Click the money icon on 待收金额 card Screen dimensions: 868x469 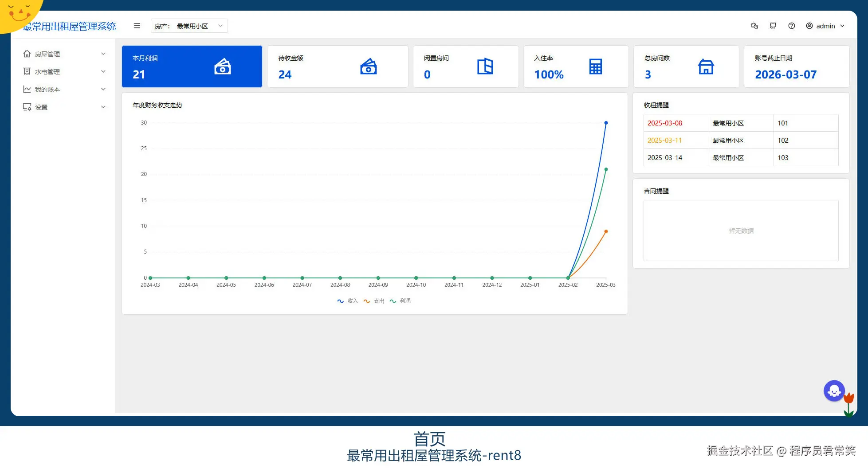[x=369, y=66]
